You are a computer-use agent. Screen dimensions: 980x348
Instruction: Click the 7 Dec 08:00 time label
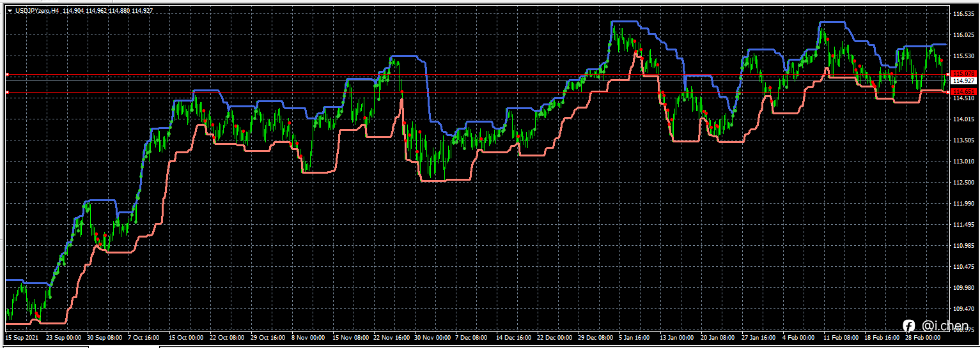coord(472,337)
